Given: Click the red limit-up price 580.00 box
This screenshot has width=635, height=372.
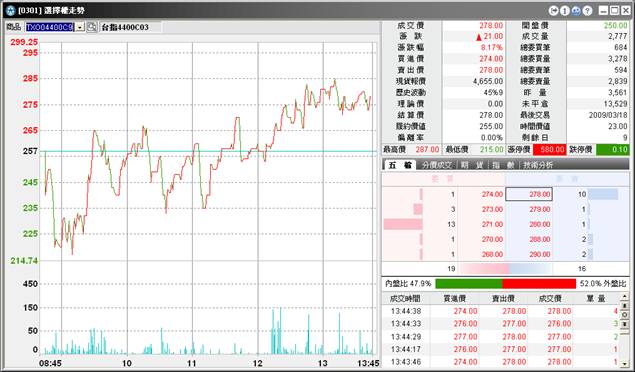Looking at the screenshot, I should [549, 149].
